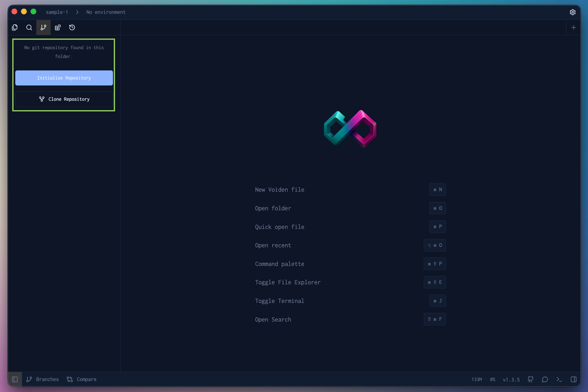Screen dimensions: 588x392
Task: Add a new tab with plus
Action: [573, 27]
